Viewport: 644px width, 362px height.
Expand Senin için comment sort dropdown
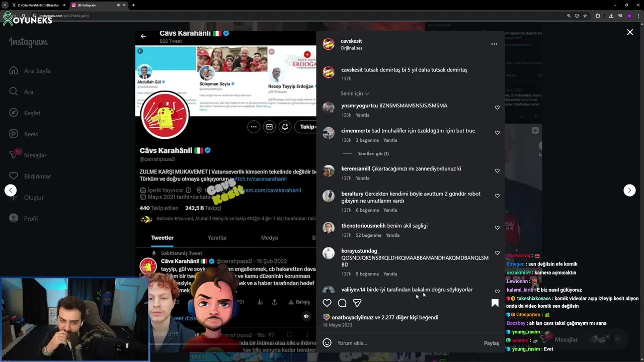355,94
